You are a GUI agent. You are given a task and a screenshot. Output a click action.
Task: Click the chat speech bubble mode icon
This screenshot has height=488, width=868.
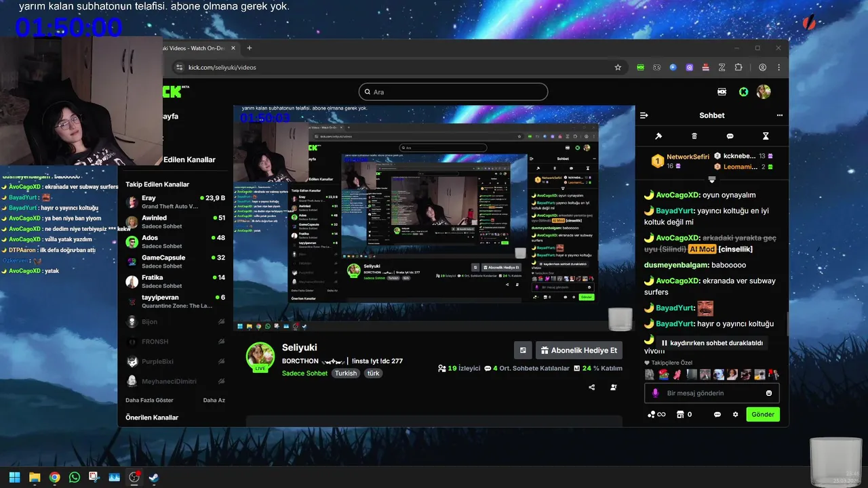[x=730, y=136]
